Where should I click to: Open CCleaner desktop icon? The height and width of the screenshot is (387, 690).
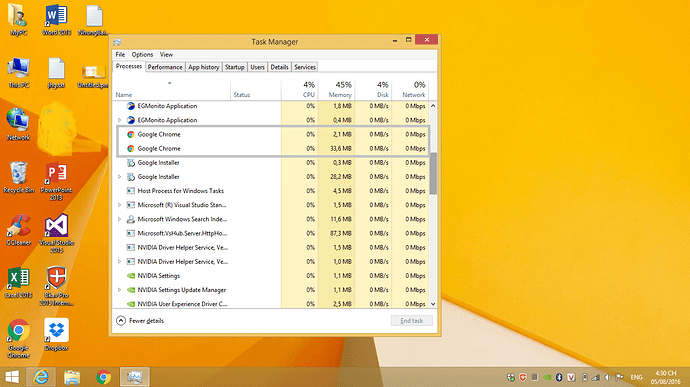tap(18, 229)
